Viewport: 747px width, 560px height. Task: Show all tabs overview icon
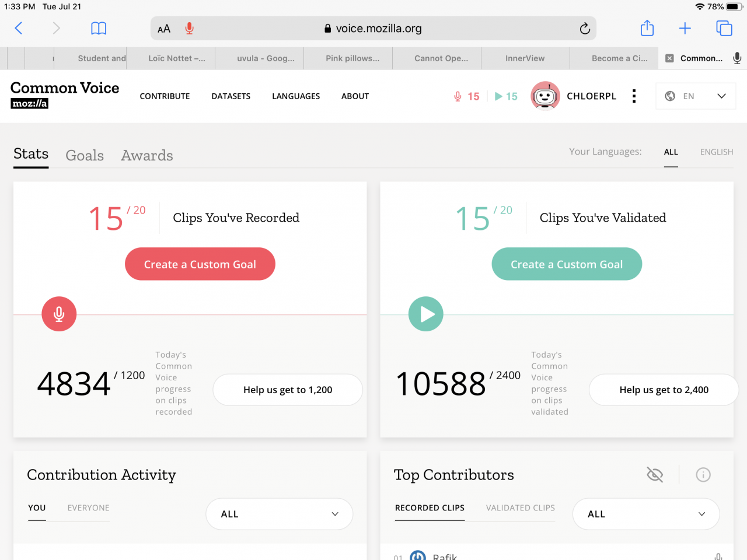[x=724, y=28]
